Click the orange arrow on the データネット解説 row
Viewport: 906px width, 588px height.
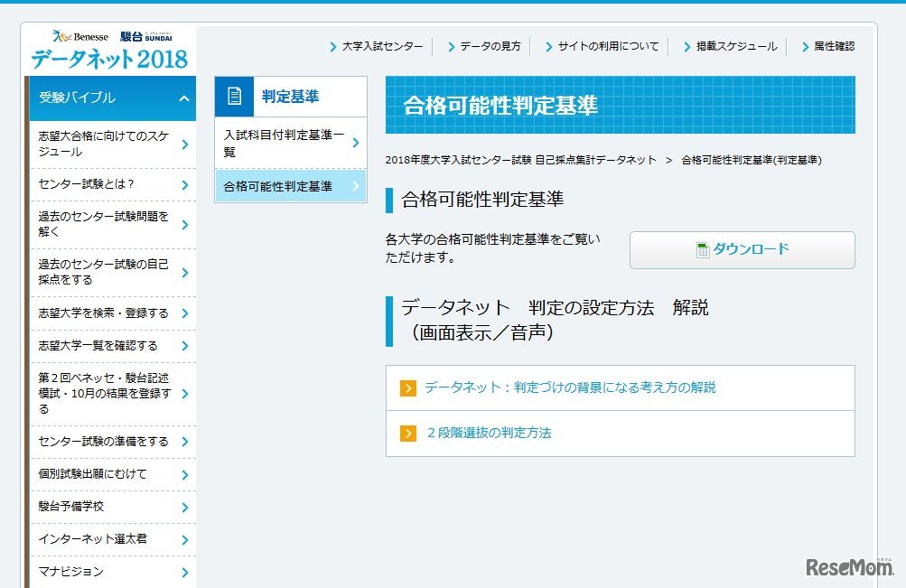408,387
